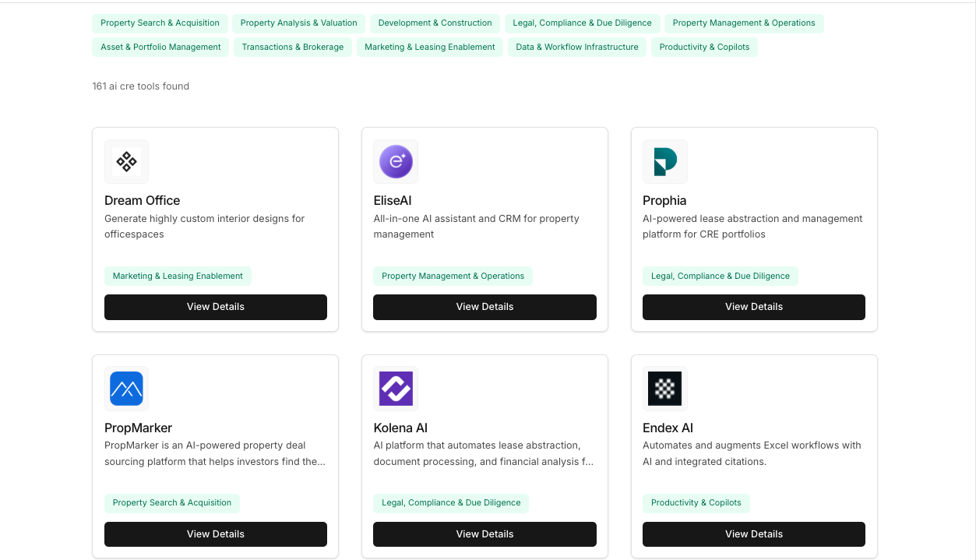Open View Details for PropMarker
The width and height of the screenshot is (976, 560).
point(216,534)
